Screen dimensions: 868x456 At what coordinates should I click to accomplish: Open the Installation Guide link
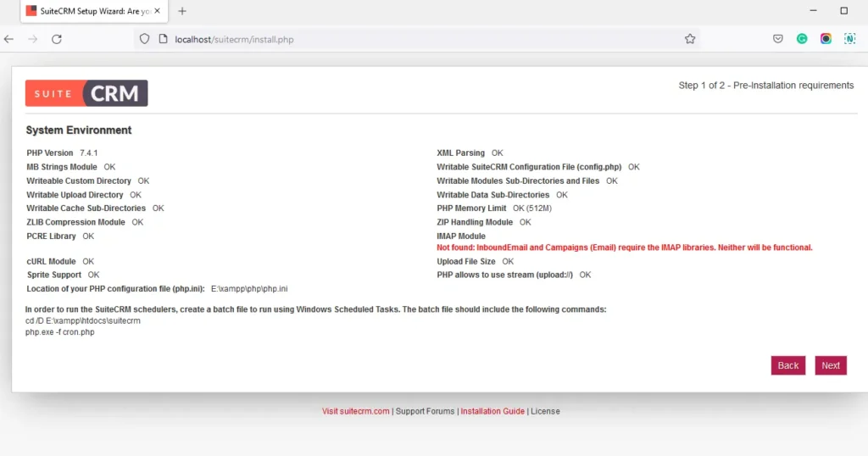pyautogui.click(x=492, y=411)
